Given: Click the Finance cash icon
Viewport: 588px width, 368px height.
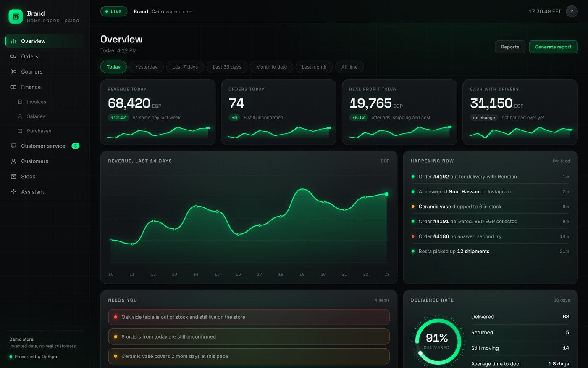Looking at the screenshot, I should [x=13, y=87].
